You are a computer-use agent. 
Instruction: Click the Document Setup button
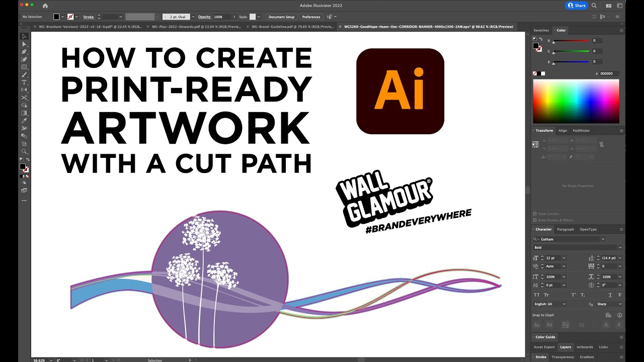click(x=282, y=17)
